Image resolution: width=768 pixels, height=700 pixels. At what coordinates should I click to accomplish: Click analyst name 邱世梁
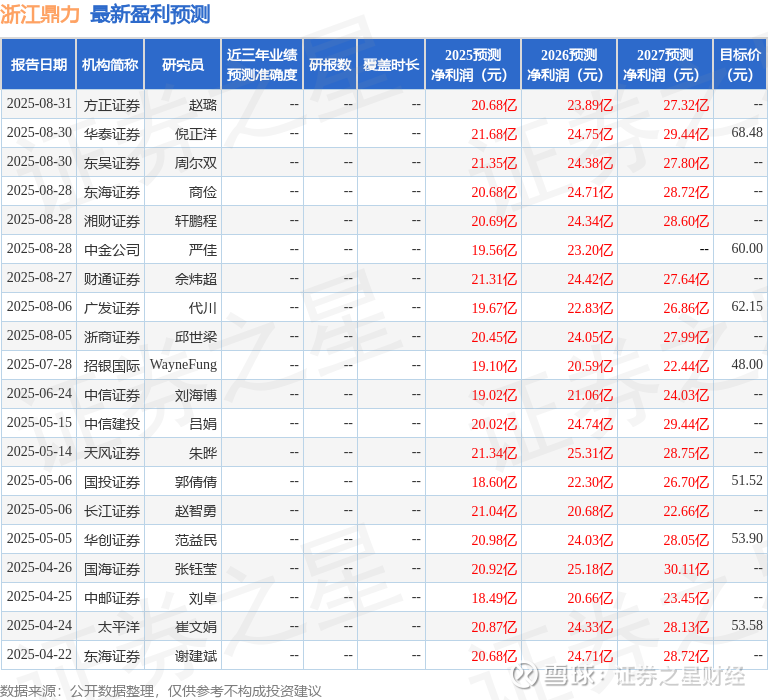click(x=196, y=337)
